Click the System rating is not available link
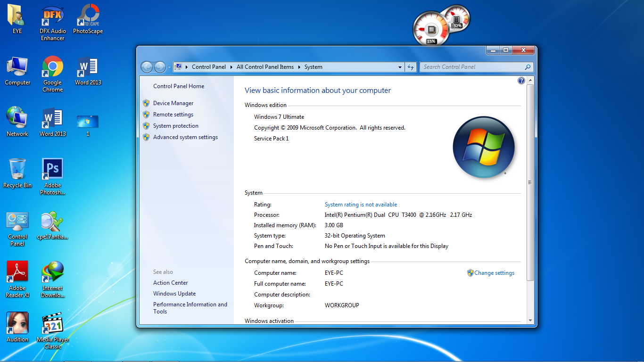 (361, 205)
